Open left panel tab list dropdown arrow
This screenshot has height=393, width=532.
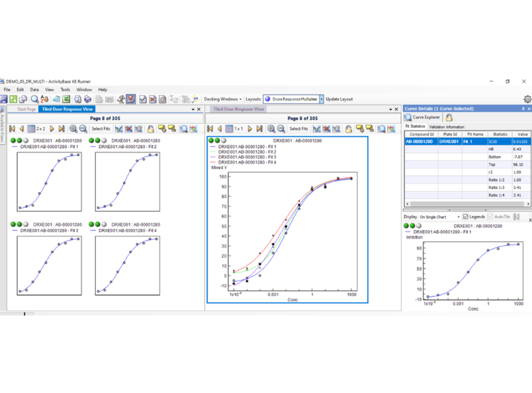coord(193,109)
